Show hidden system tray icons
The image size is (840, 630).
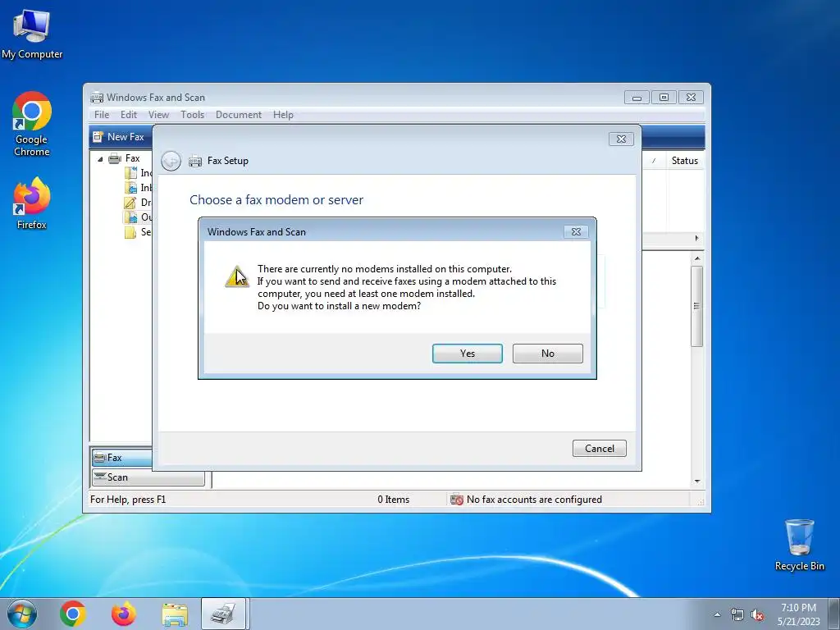(x=717, y=614)
